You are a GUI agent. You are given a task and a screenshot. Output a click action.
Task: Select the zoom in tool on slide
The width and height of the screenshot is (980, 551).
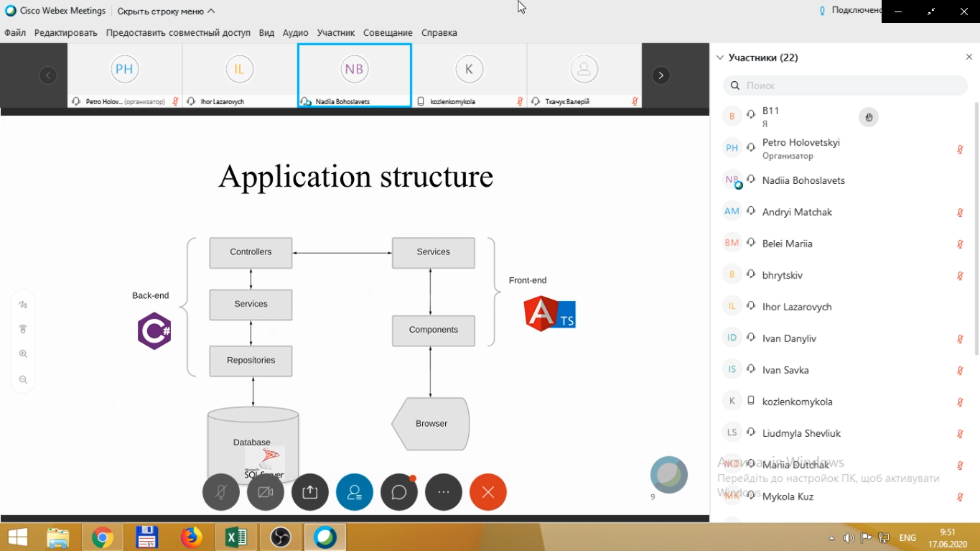tap(23, 354)
